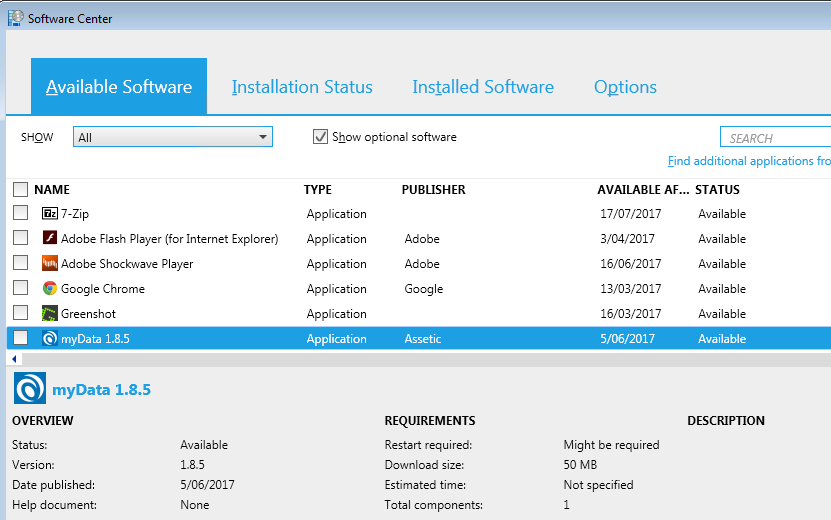Click the Might be required value

(x=612, y=445)
